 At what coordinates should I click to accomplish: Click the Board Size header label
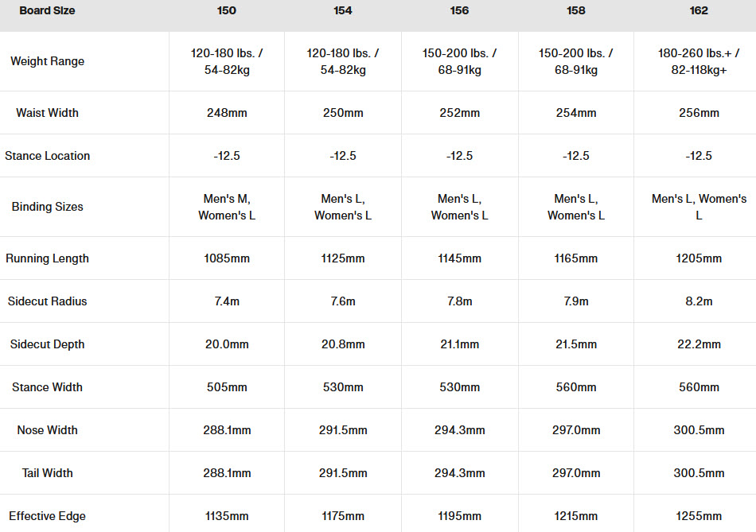point(47,11)
